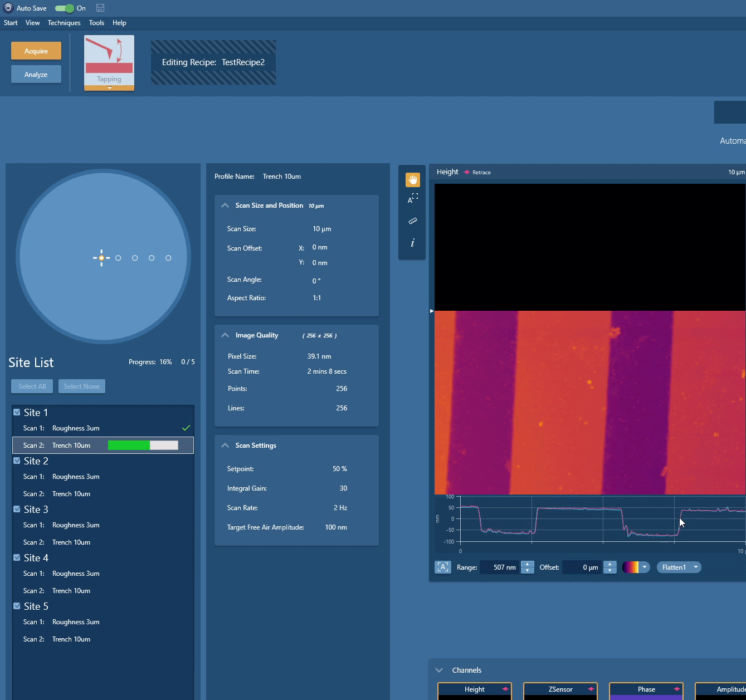Turn off the Auto Save toggle
746x700 pixels.
(x=65, y=8)
